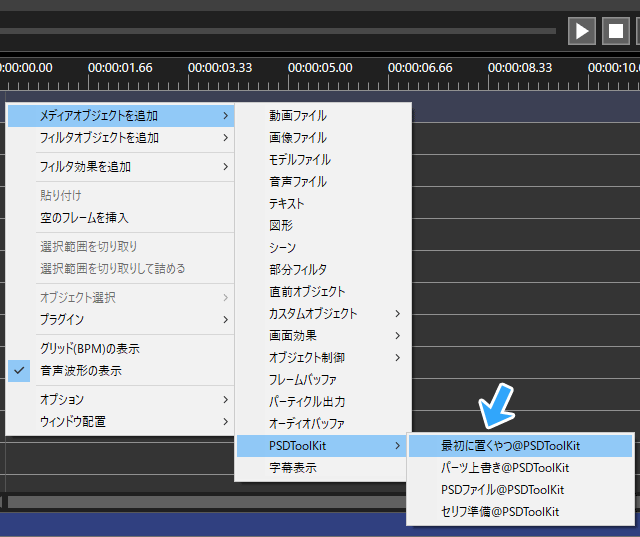The height and width of the screenshot is (537, 640).
Task: Toggle グリッド(BPM)の表示 option
Action: pos(89,349)
